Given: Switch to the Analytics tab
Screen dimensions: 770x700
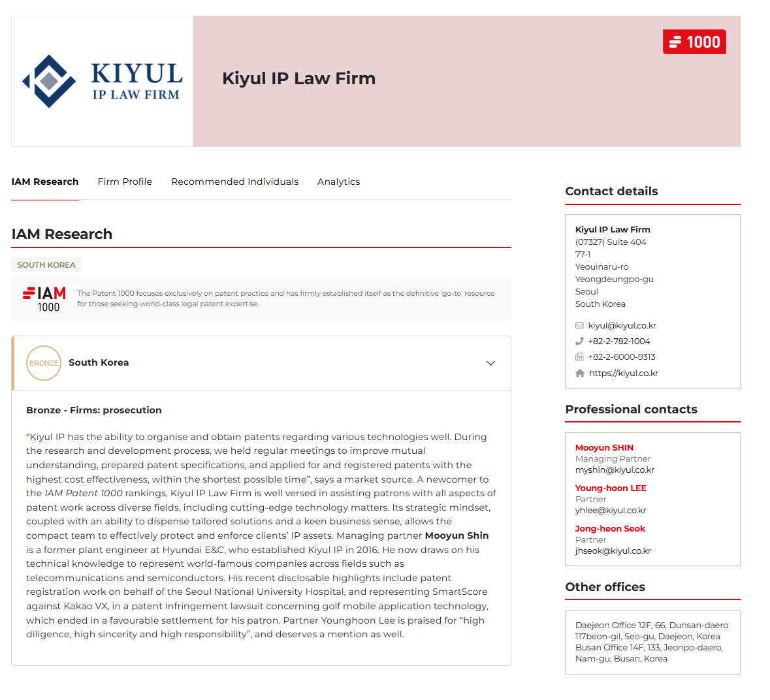Looking at the screenshot, I should [x=338, y=182].
